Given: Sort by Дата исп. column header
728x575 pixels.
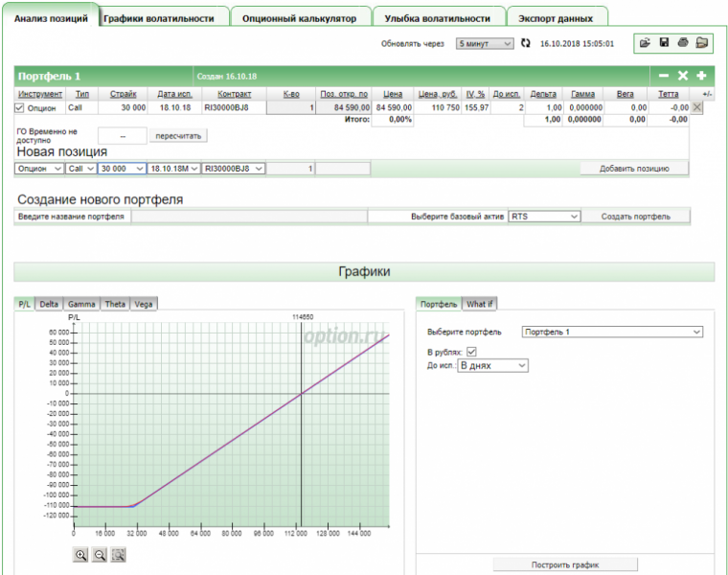Looking at the screenshot, I should 174,94.
